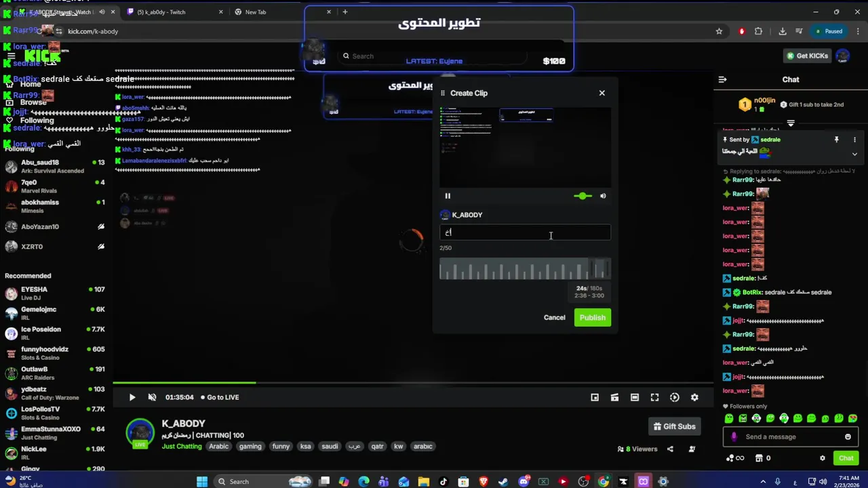Open Ice Poseidon recommended channel

(x=54, y=333)
